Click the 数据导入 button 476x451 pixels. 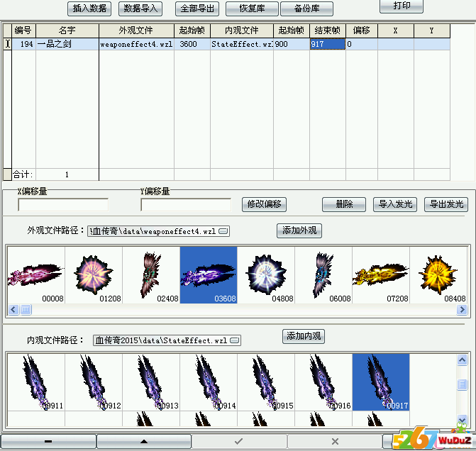pyautogui.click(x=140, y=9)
